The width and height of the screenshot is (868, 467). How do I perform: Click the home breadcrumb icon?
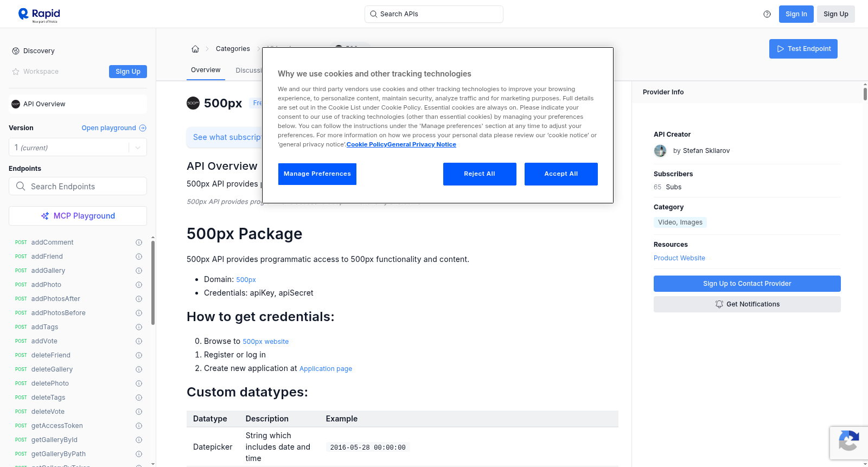click(195, 49)
